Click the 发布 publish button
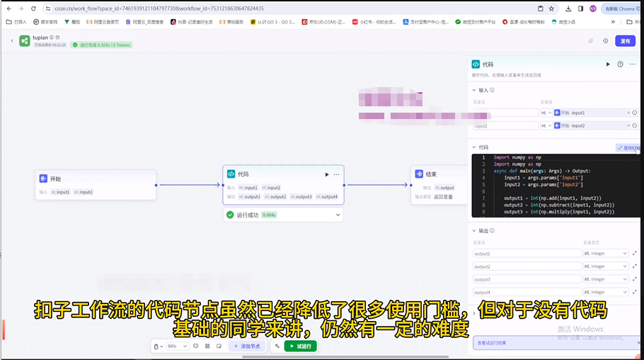The height and width of the screenshot is (360, 644). point(625,41)
